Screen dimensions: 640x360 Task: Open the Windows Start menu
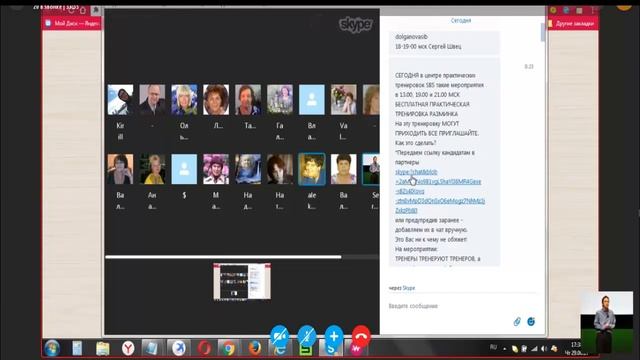(x=52, y=348)
